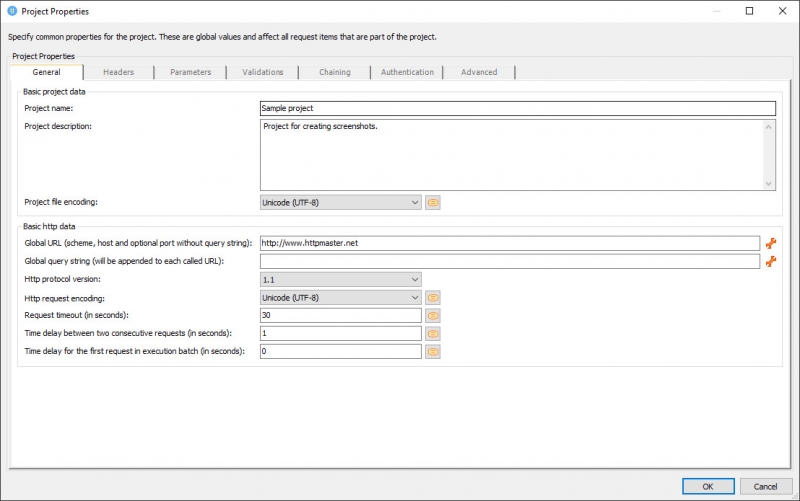Click the orange icon next to consecutive requests delay
Screen dimensions: 800x501
pyautogui.click(x=433, y=334)
